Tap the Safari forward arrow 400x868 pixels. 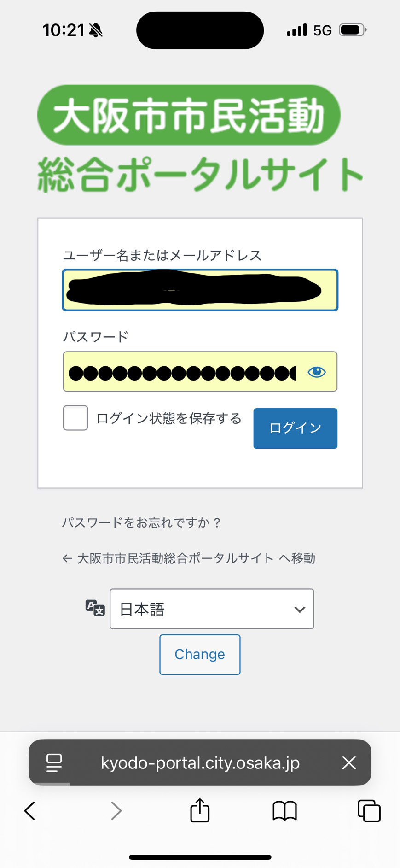point(116,811)
